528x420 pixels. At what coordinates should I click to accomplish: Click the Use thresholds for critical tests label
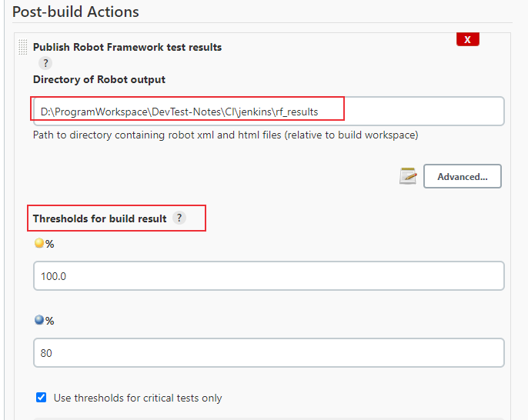point(138,398)
